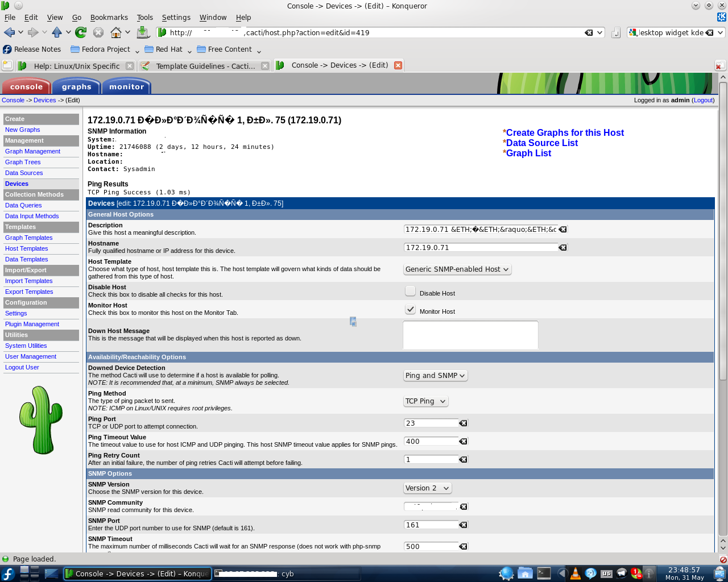Switch to the monitor tab
The height and width of the screenshot is (582, 728).
point(126,86)
